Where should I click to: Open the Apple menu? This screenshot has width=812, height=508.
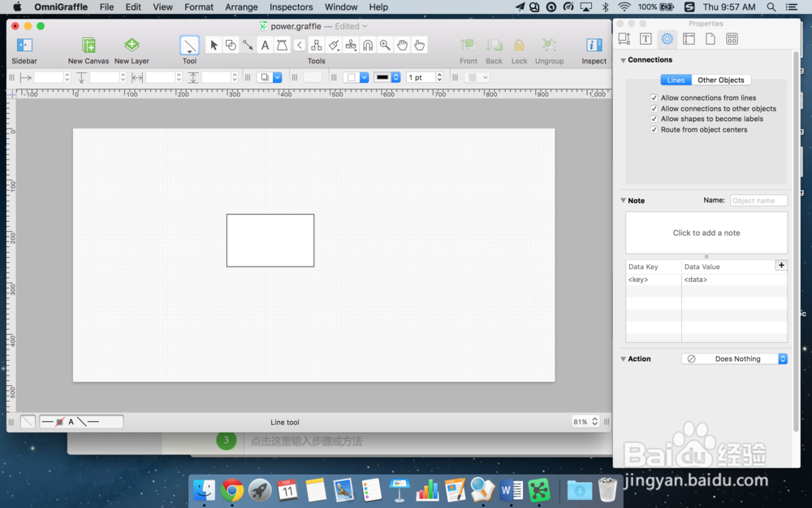tap(17, 7)
